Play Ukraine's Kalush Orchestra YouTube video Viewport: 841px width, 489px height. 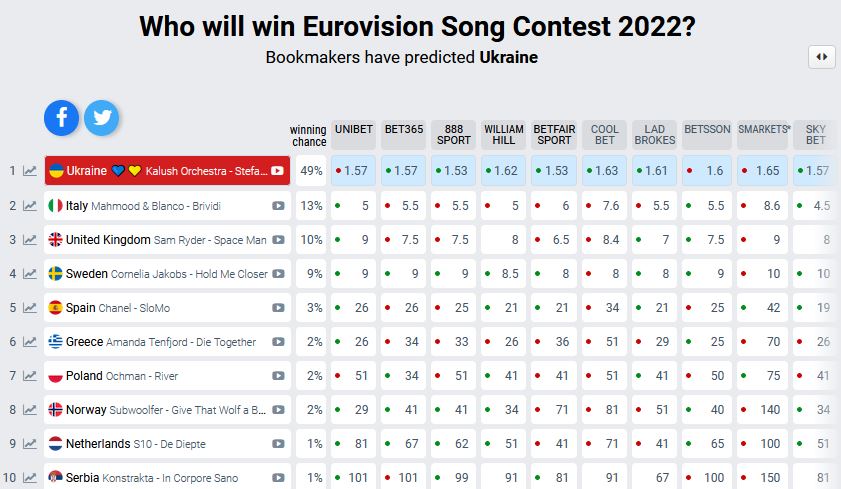(x=277, y=171)
